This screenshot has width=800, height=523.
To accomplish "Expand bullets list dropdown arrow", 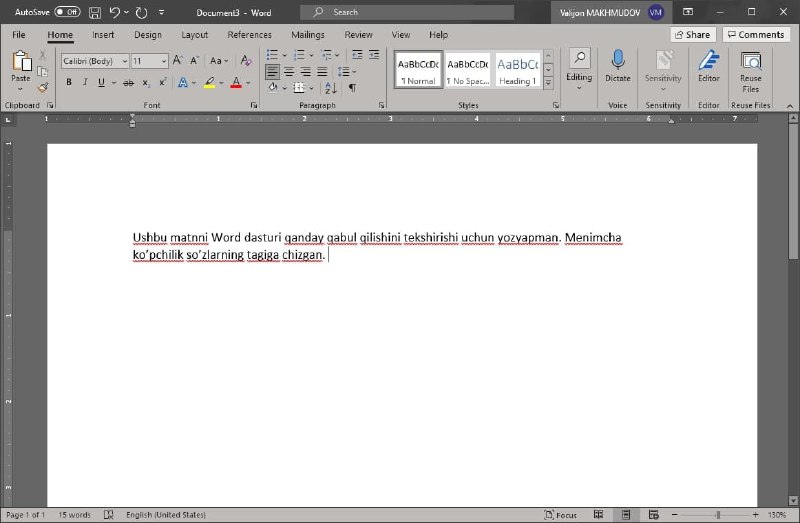I will 285,55.
